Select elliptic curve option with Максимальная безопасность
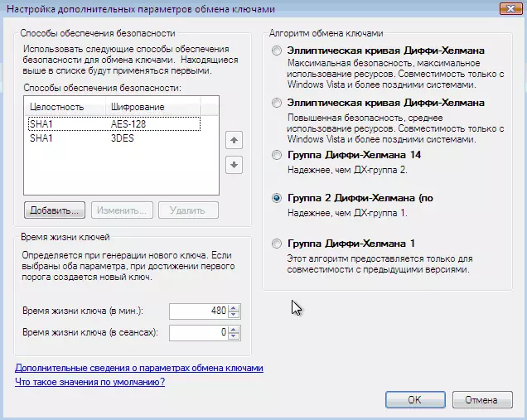This screenshot has height=420, width=527. pos(277,51)
